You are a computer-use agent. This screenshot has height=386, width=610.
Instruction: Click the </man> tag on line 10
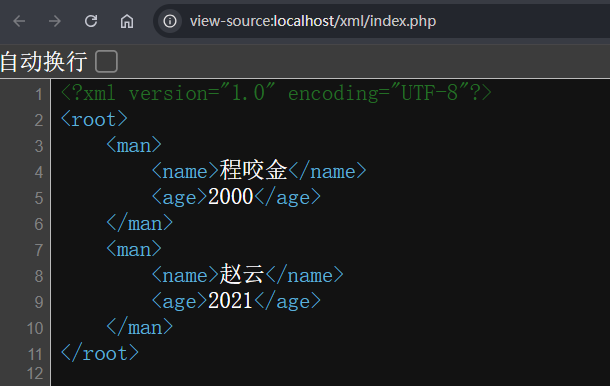point(139,327)
